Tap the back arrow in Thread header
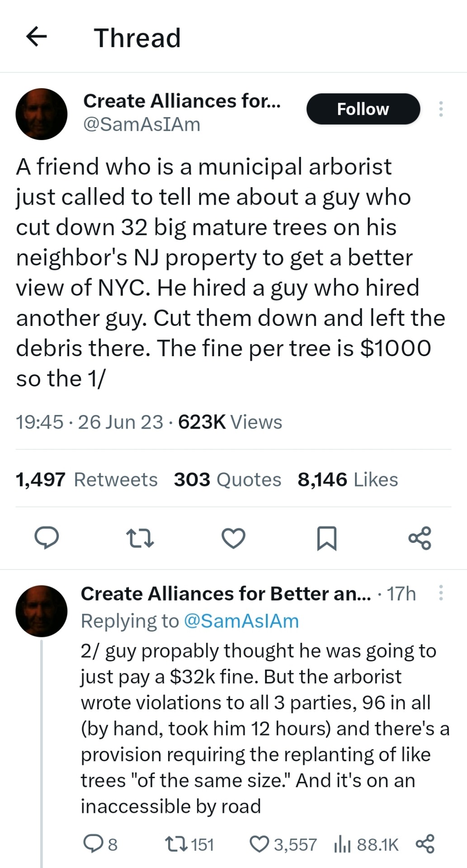467x868 pixels. point(37,37)
